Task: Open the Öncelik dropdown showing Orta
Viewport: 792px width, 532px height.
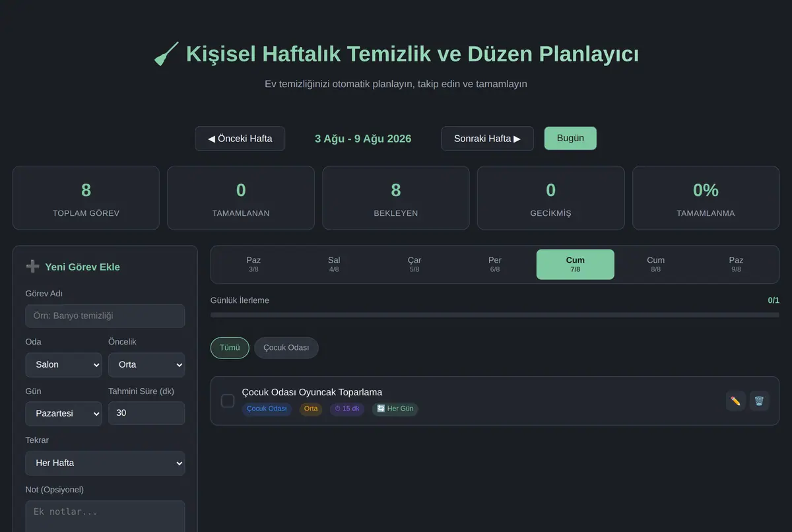Action: pos(147,364)
